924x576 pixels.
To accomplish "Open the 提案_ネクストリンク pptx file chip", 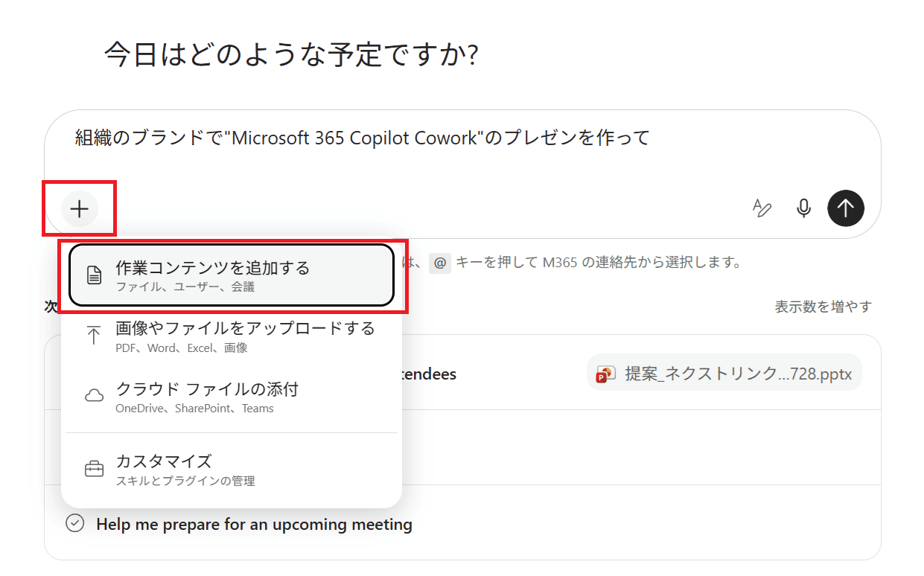I will (x=724, y=373).
